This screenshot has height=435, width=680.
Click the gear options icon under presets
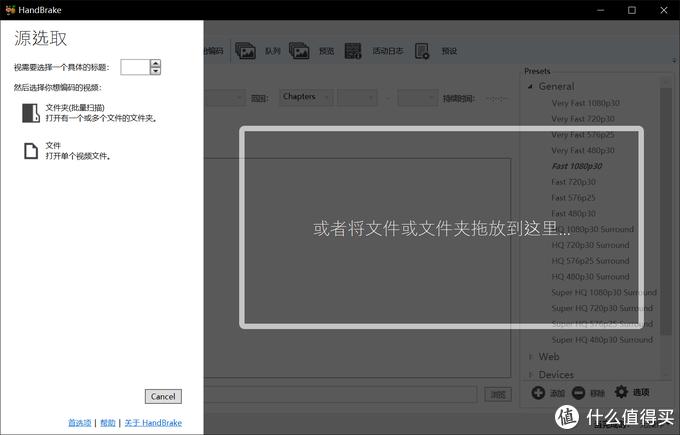[x=621, y=392]
